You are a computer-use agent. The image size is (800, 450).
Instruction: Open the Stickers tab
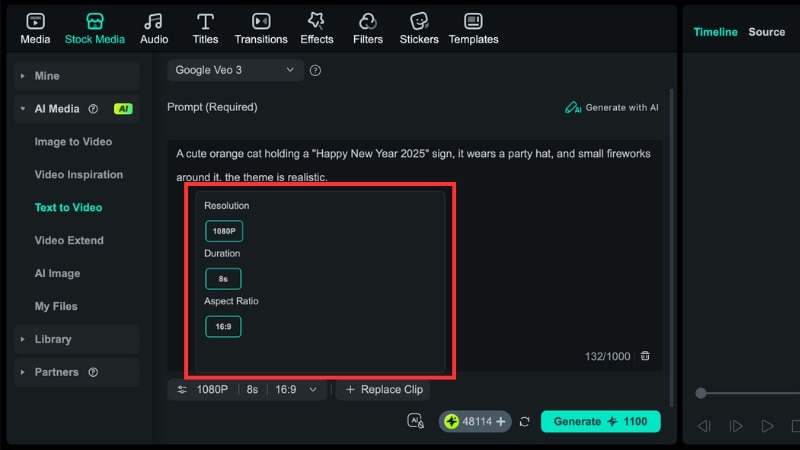tap(419, 29)
